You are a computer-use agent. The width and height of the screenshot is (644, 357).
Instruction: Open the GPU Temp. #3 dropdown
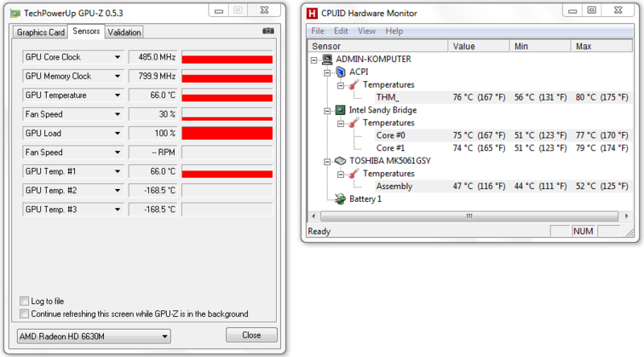coord(118,210)
